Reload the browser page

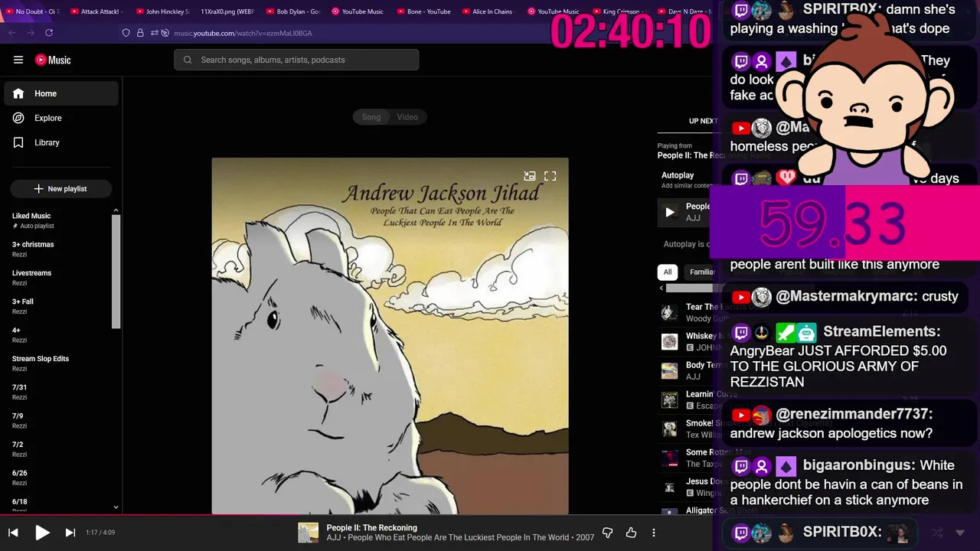pyautogui.click(x=49, y=33)
